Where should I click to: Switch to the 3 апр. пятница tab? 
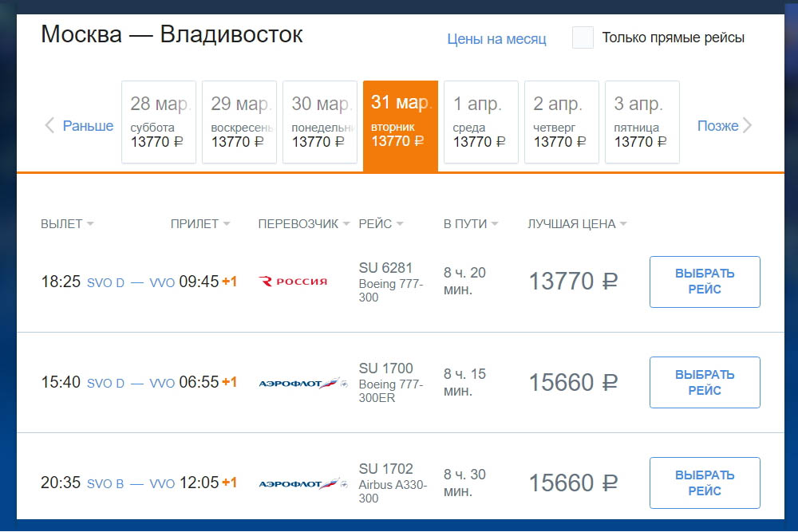pos(642,122)
